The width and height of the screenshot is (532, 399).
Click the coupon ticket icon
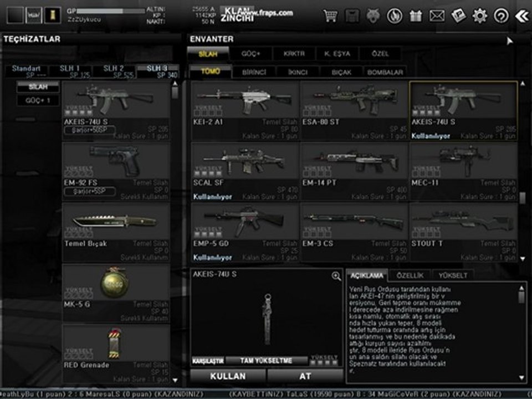pos(458,16)
